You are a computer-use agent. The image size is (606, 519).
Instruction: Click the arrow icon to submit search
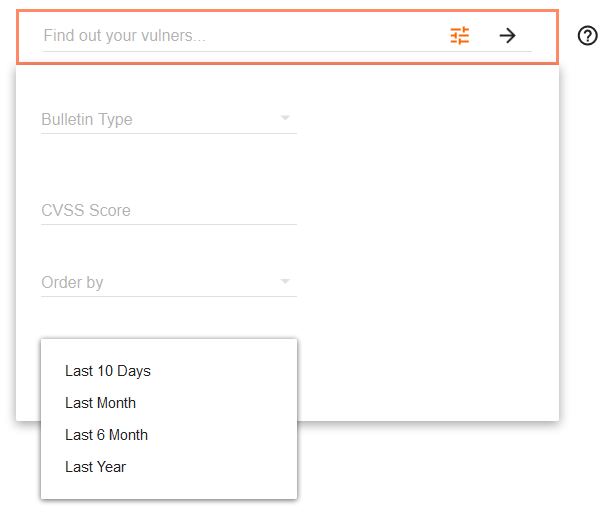[x=508, y=36]
